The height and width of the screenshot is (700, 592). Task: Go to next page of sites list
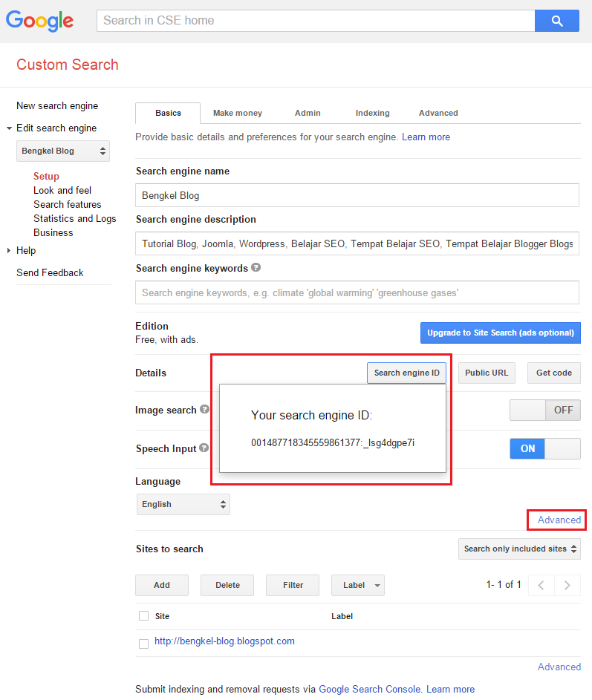(567, 585)
